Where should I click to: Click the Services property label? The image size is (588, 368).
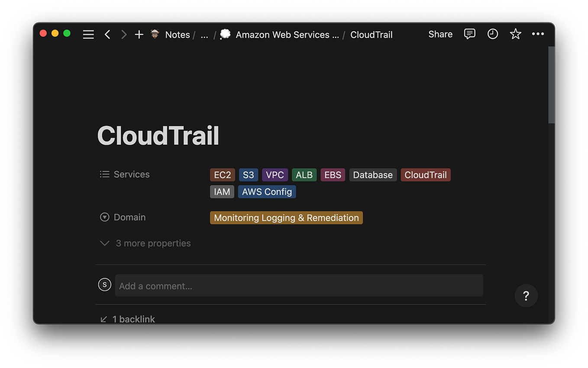point(125,174)
